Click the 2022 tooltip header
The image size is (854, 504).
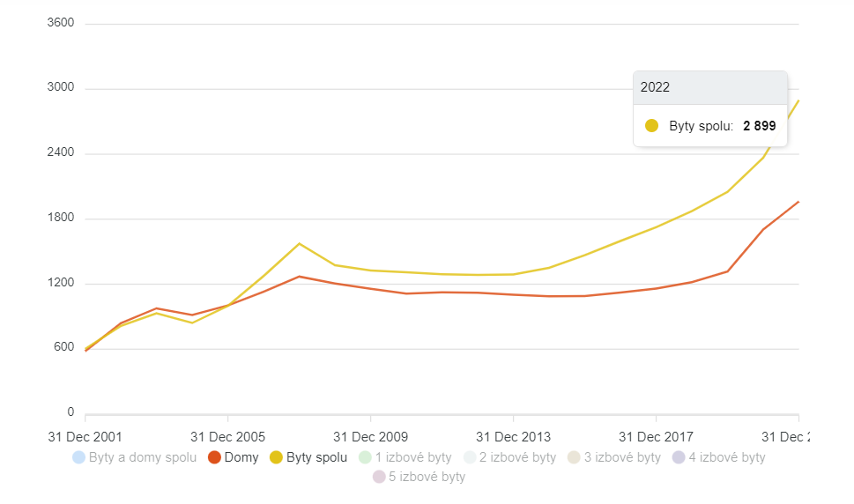[x=709, y=87]
